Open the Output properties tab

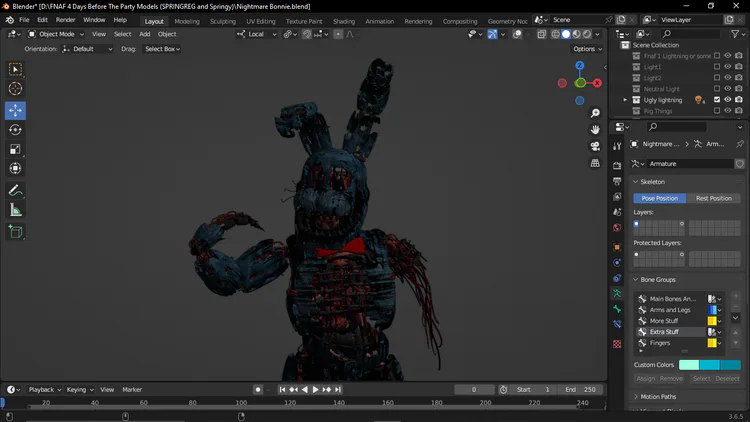click(x=617, y=181)
